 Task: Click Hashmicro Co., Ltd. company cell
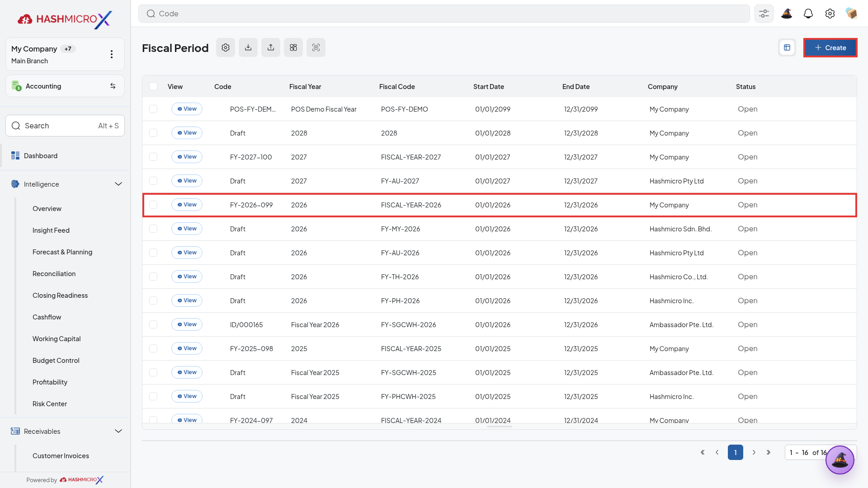pos(679,277)
